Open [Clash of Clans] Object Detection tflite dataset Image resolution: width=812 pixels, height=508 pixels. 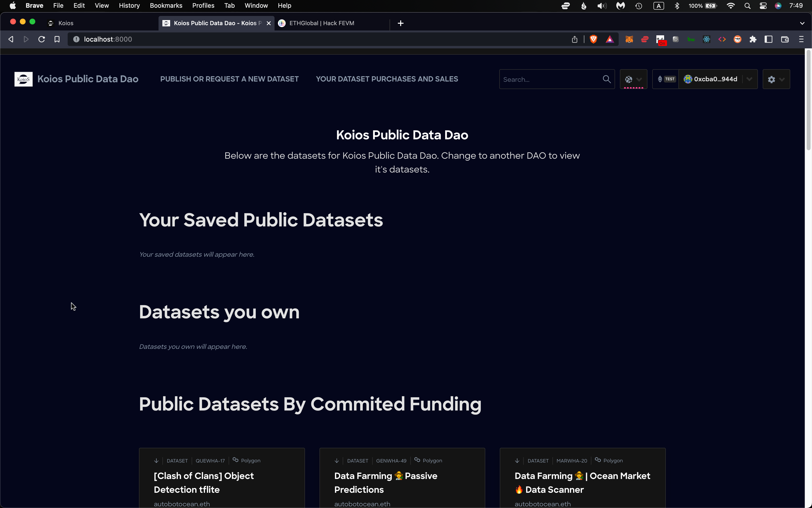point(204,482)
